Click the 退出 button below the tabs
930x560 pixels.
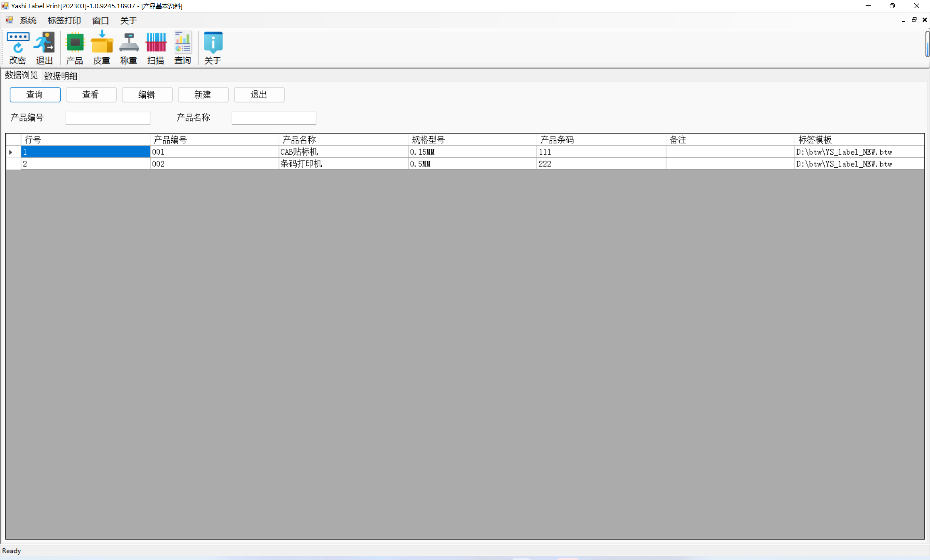click(x=259, y=95)
